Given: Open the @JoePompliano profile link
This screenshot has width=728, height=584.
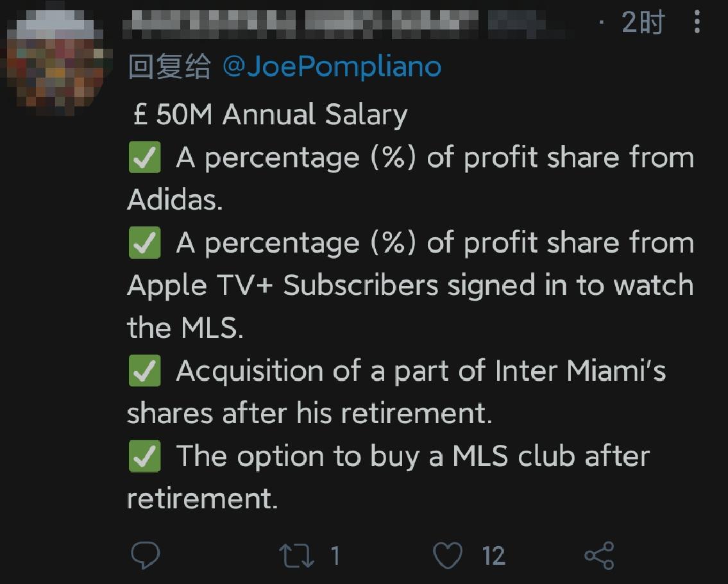Looking at the screenshot, I should (x=332, y=66).
